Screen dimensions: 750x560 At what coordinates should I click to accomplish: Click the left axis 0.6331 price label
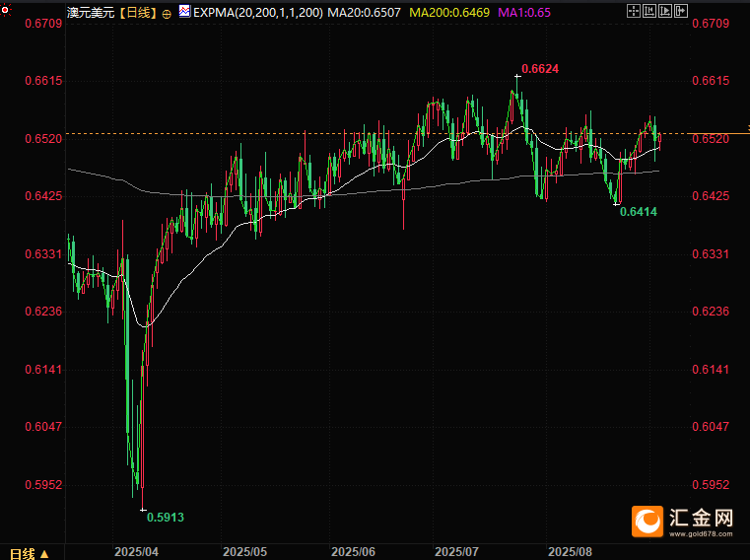43,253
